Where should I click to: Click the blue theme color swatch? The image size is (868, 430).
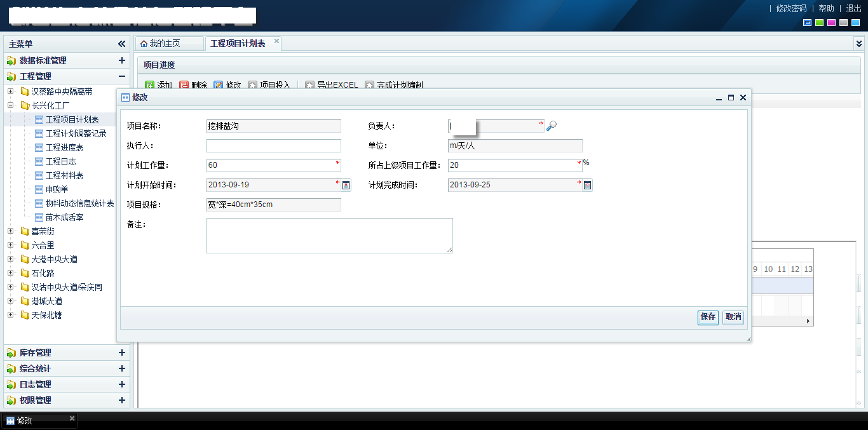(x=808, y=23)
